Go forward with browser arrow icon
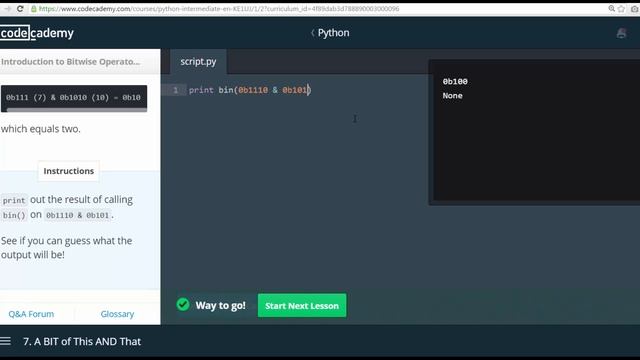The width and height of the screenshot is (640, 360). point(7,9)
